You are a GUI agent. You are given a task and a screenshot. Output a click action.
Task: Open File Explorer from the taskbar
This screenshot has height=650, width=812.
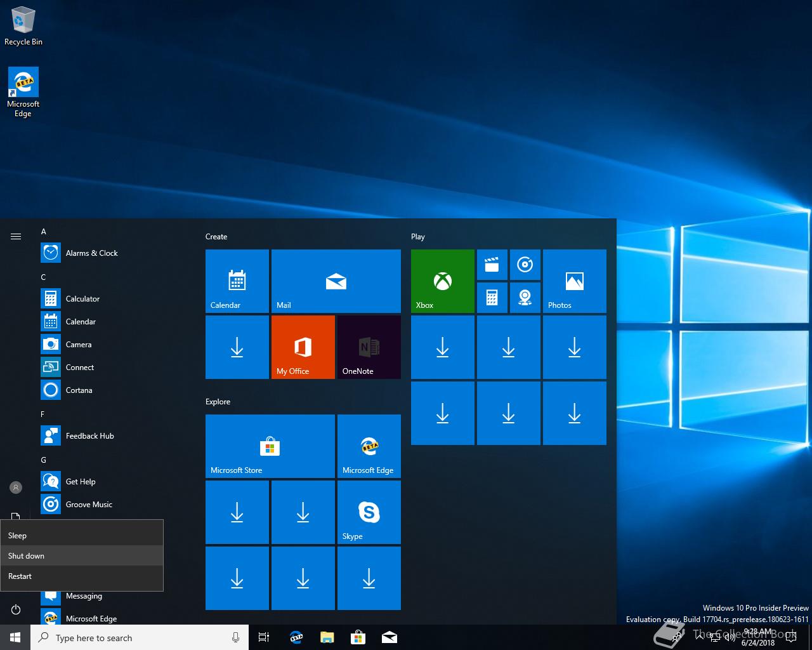tap(327, 637)
